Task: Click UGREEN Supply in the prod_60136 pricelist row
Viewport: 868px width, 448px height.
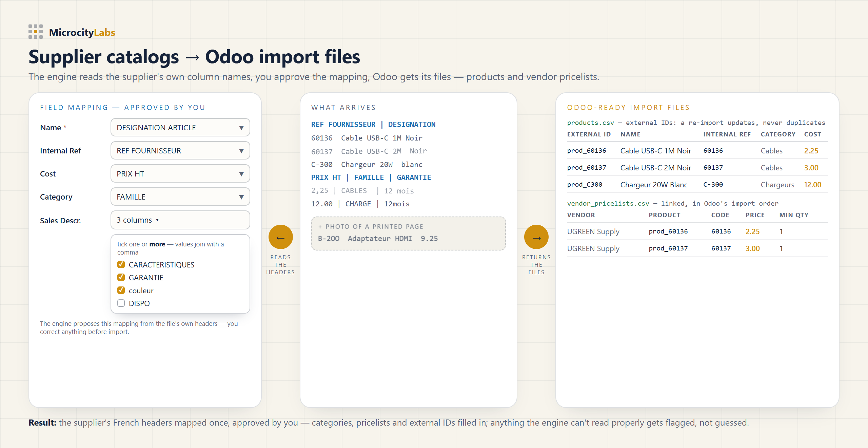Action: [x=593, y=231]
